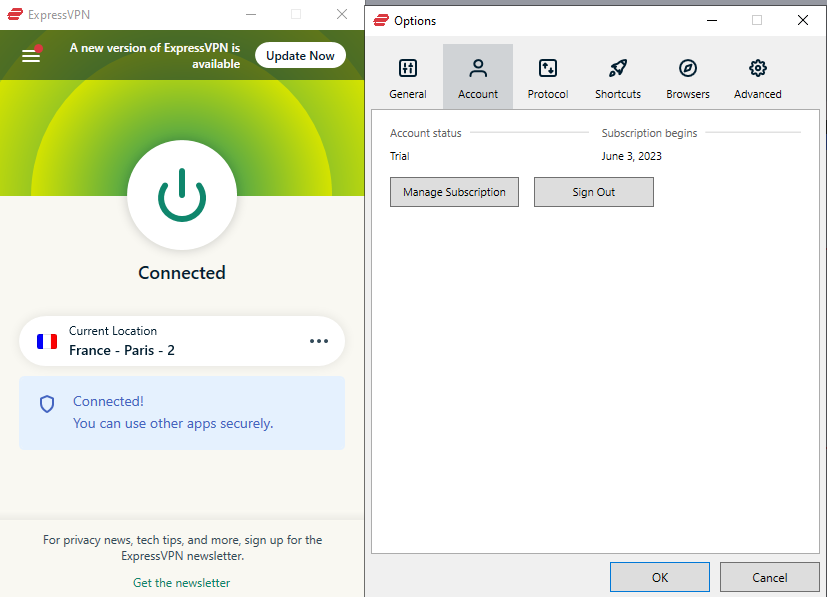Click ExpressVPN logo in main window title
Screen dimensions: 827x597
[15, 14]
